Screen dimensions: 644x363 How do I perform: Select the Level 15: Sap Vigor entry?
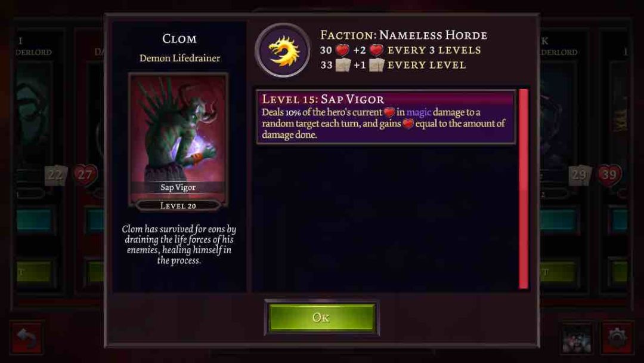pyautogui.click(x=386, y=117)
